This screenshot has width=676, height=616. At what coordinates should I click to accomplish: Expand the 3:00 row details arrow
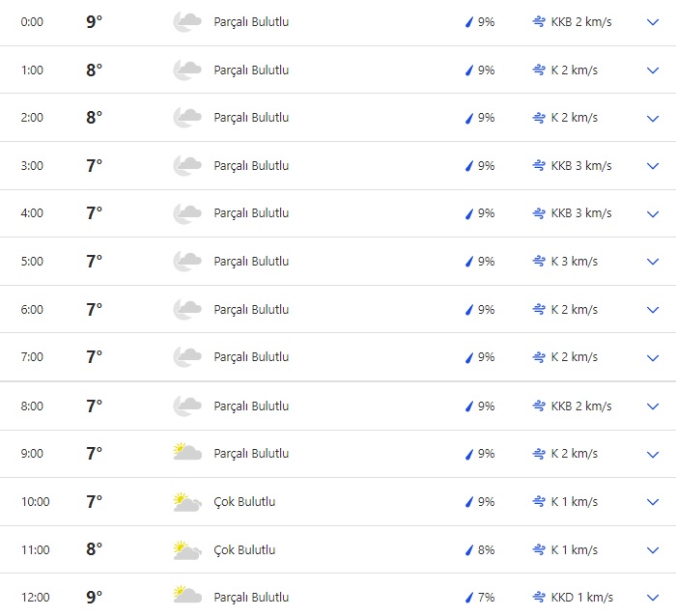pos(653,165)
